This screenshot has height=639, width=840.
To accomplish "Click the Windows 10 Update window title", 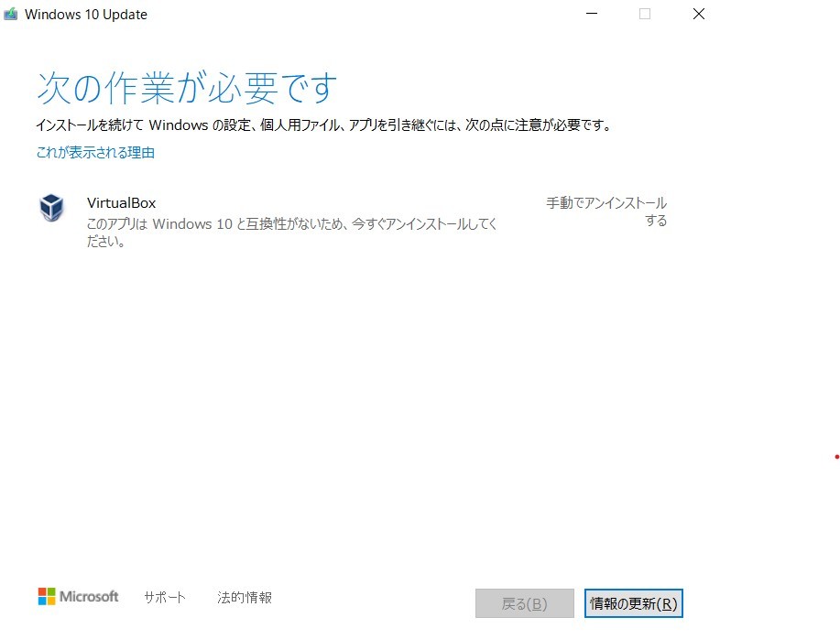I will 86,15.
